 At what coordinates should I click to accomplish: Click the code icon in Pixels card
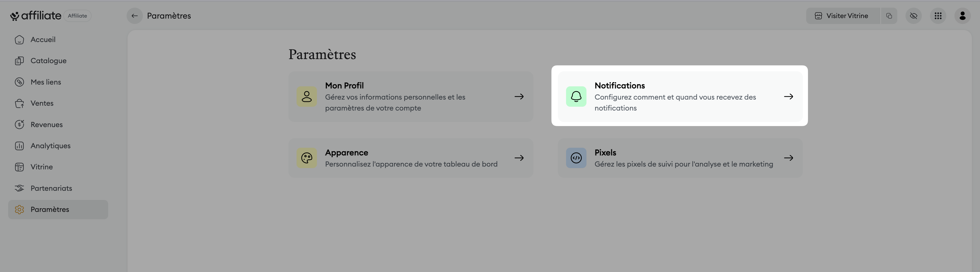(x=576, y=158)
